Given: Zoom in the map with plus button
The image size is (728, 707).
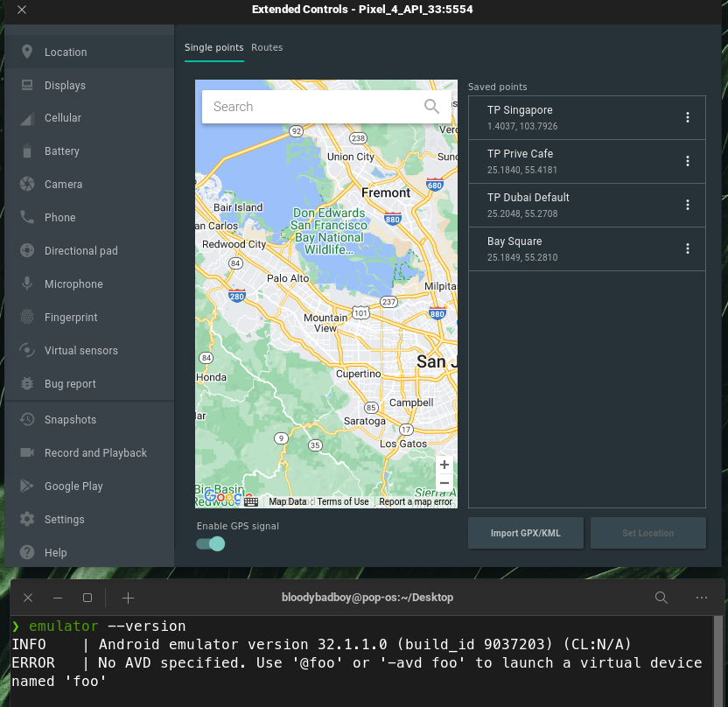Looking at the screenshot, I should click(444, 465).
